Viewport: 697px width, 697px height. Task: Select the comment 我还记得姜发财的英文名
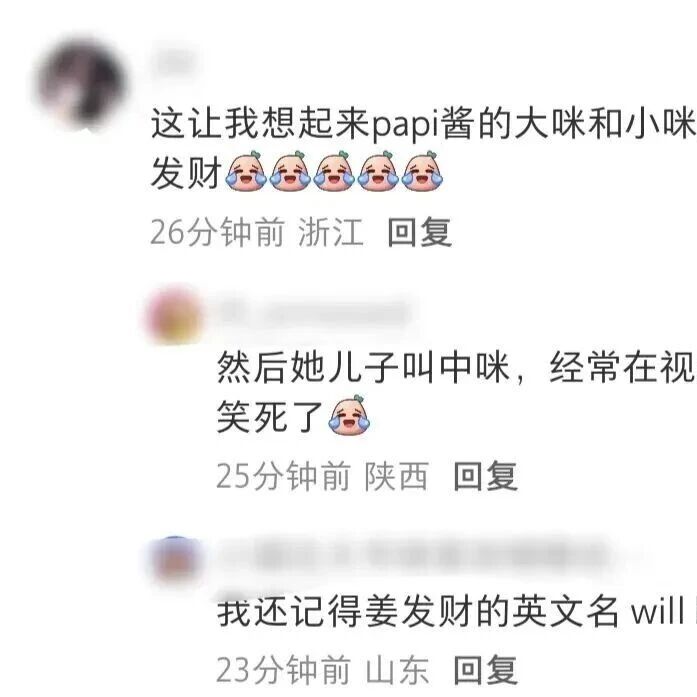point(456,613)
